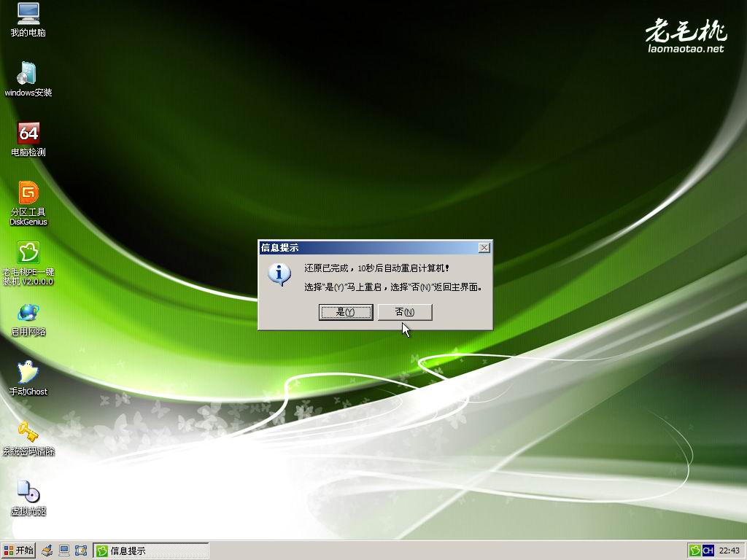Click the computer icon in quick launch

64,551
